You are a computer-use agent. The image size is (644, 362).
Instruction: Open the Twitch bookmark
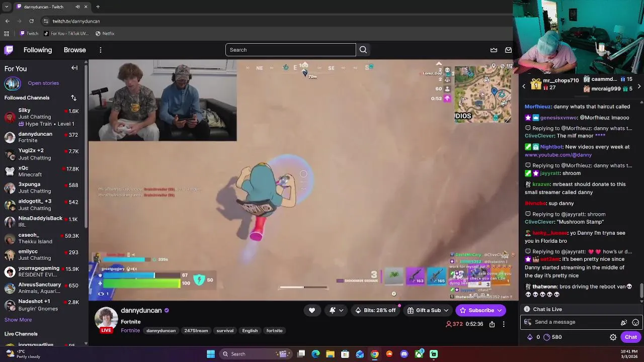[29, 33]
